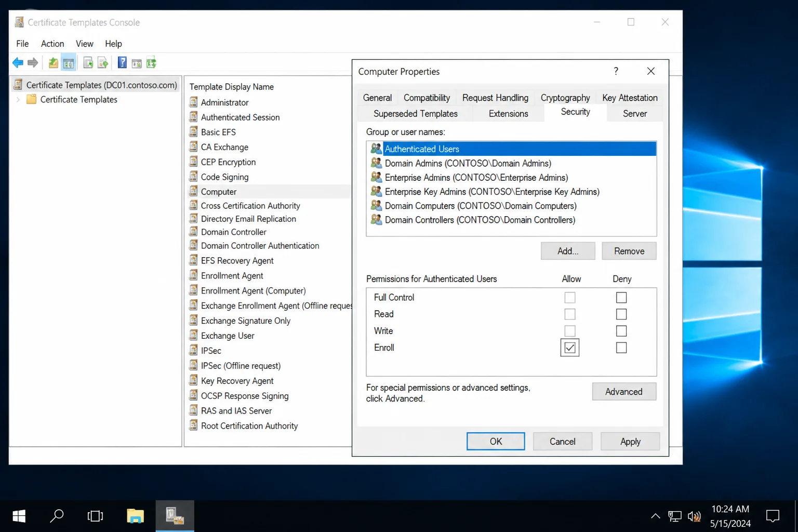The image size is (798, 532).
Task: Check the Allow Write permission box
Action: [570, 331]
